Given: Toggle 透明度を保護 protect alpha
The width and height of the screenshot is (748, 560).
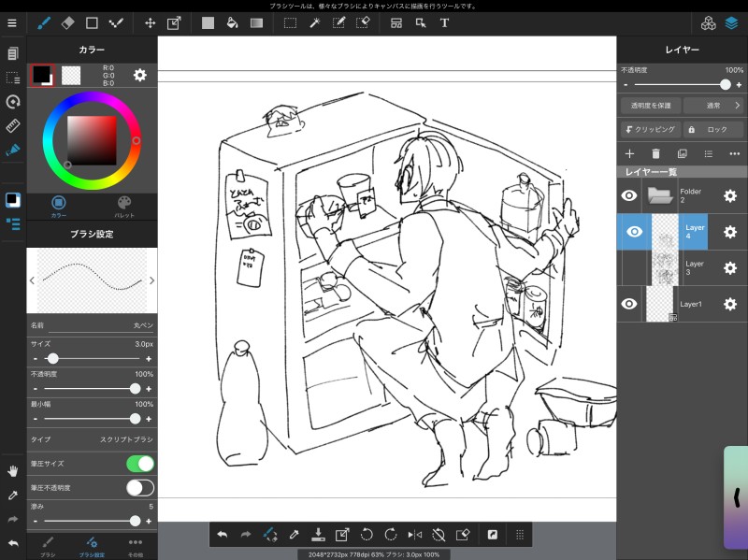Looking at the screenshot, I should coord(651,106).
